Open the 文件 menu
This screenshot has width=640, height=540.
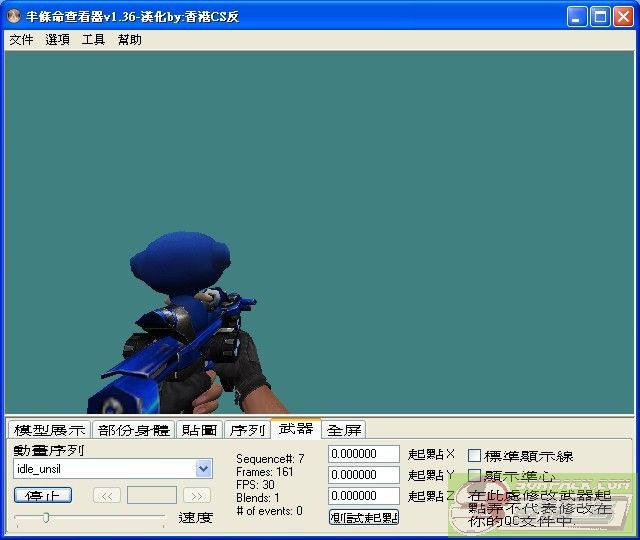pyautogui.click(x=21, y=40)
